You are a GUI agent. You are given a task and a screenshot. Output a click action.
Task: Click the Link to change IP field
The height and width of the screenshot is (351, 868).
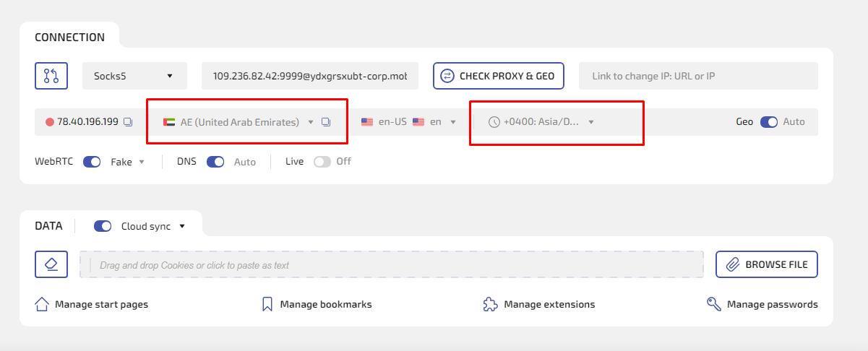pos(697,76)
